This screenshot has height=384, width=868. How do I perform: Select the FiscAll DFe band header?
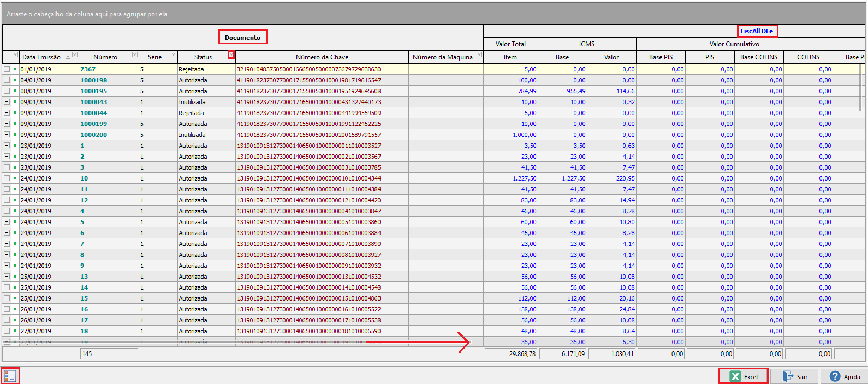(757, 31)
